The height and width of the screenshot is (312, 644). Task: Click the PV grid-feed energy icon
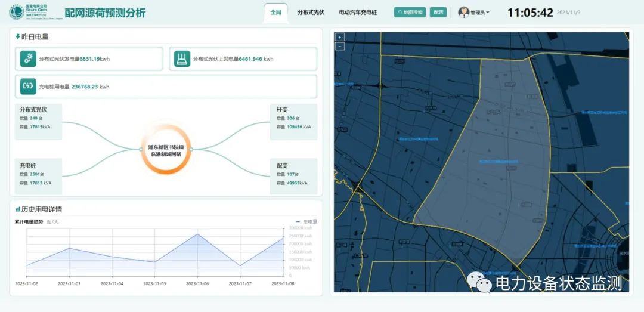(182, 58)
